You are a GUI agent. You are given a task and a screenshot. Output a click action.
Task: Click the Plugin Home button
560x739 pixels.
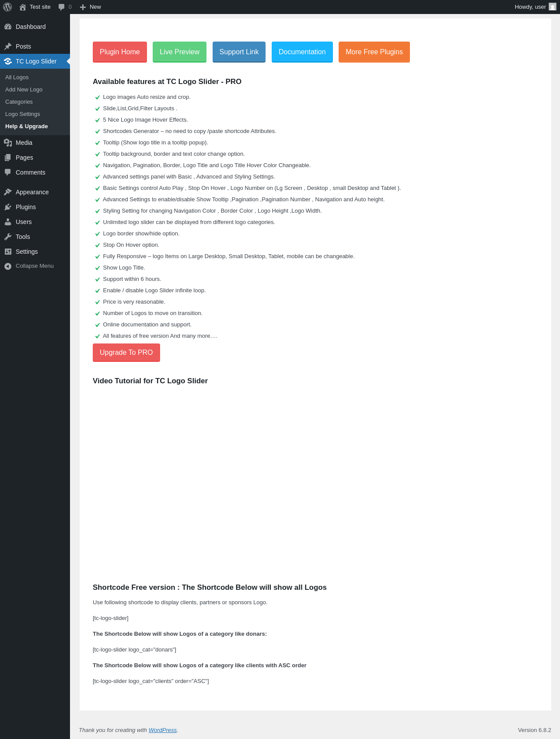coord(120,52)
